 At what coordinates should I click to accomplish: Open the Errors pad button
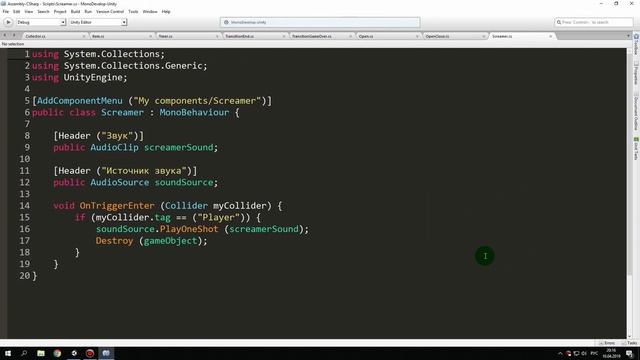pos(607,343)
